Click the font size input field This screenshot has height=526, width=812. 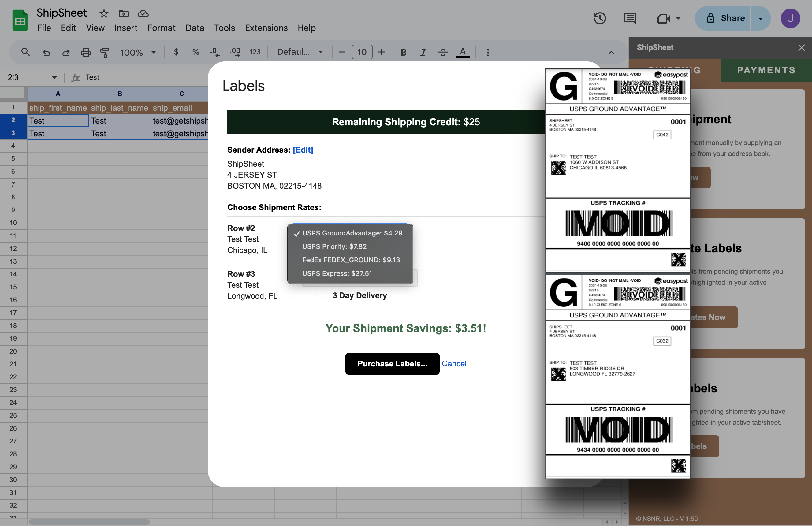click(x=362, y=52)
